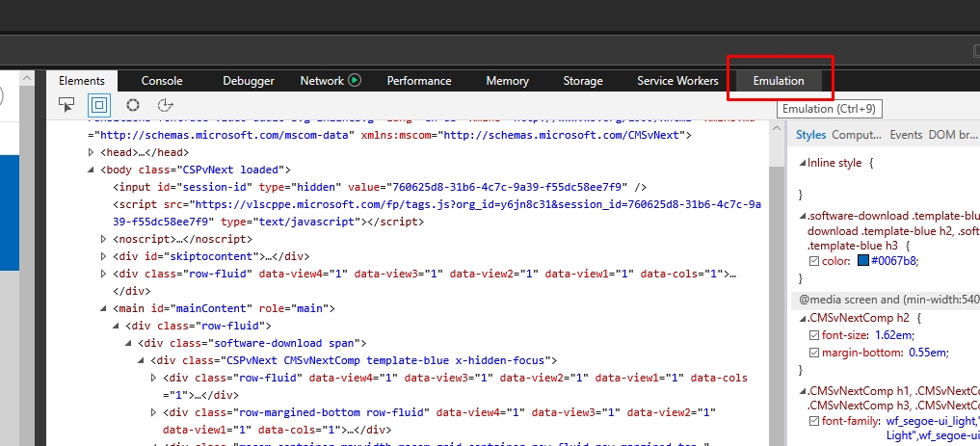The height and width of the screenshot is (446, 980).
Task: Select the input id session-id line
Action: tap(380, 187)
